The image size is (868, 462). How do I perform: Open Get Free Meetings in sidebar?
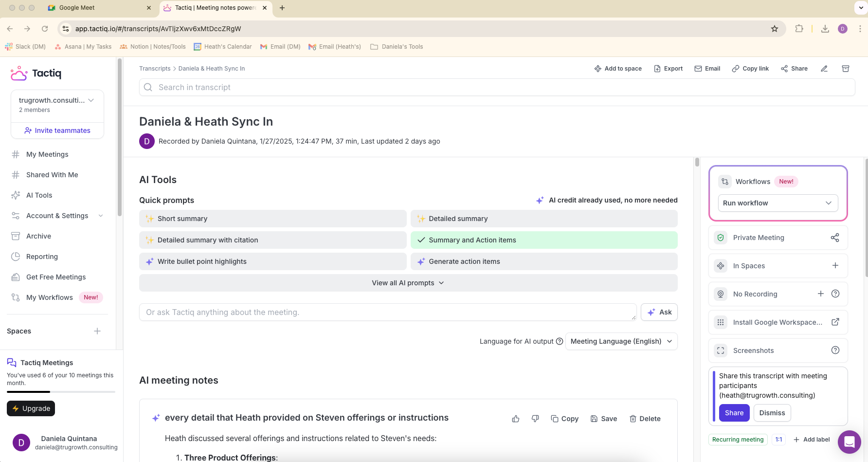point(56,277)
